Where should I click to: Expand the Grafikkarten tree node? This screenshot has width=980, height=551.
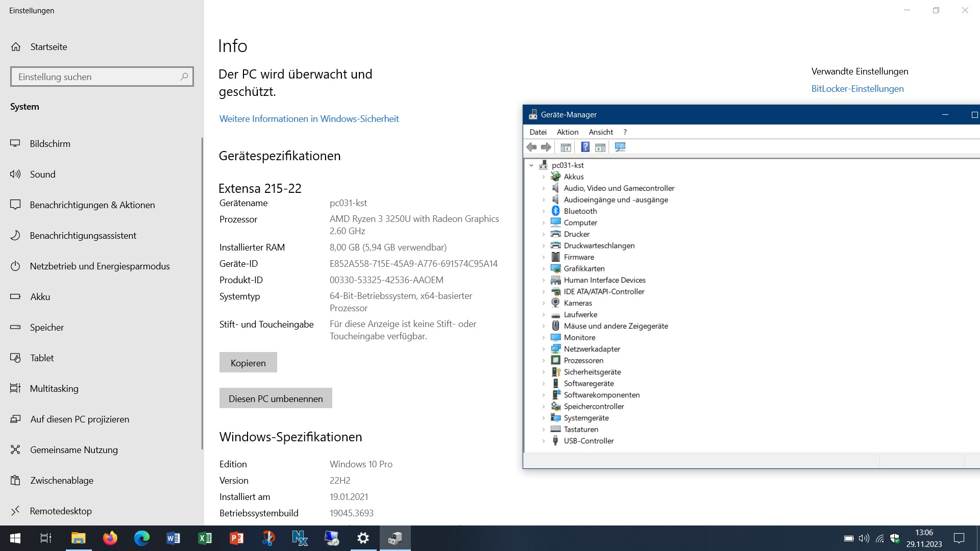coord(544,269)
